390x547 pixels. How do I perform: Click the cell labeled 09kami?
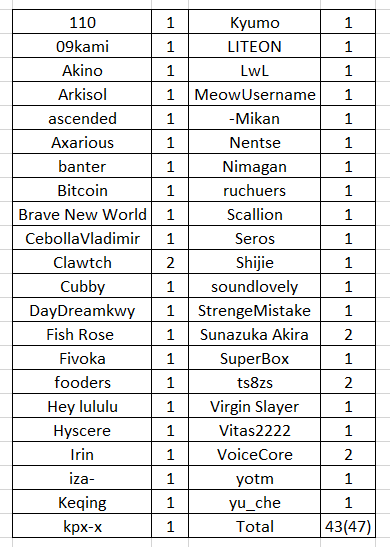pos(82,46)
